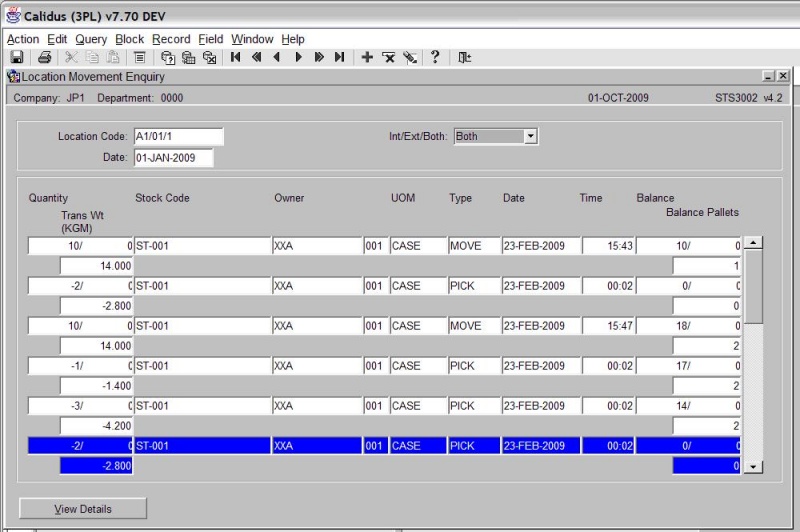Viewport: 800px width, 532px height.
Task: Click the scrollbar down arrow
Action: pyautogui.click(x=754, y=466)
